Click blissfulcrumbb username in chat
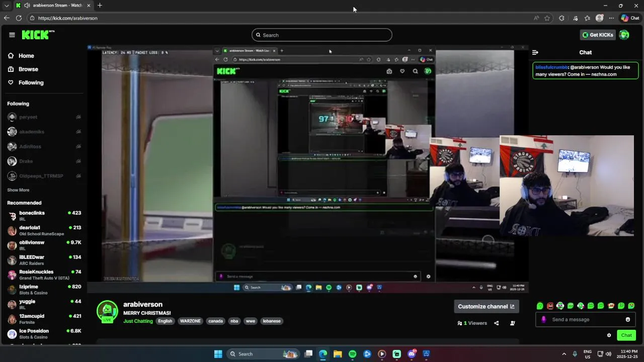The image size is (644, 362). (551, 67)
